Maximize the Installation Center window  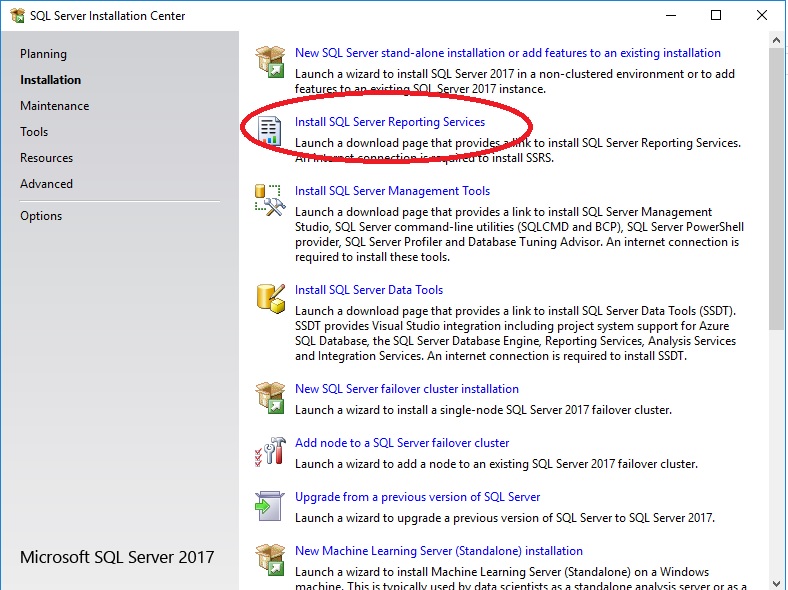[716, 16]
